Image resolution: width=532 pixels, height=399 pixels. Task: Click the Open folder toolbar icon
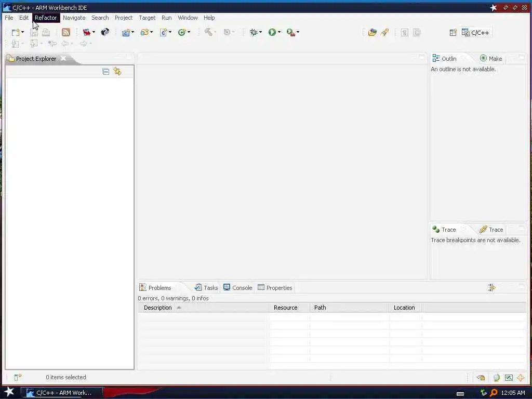372,32
